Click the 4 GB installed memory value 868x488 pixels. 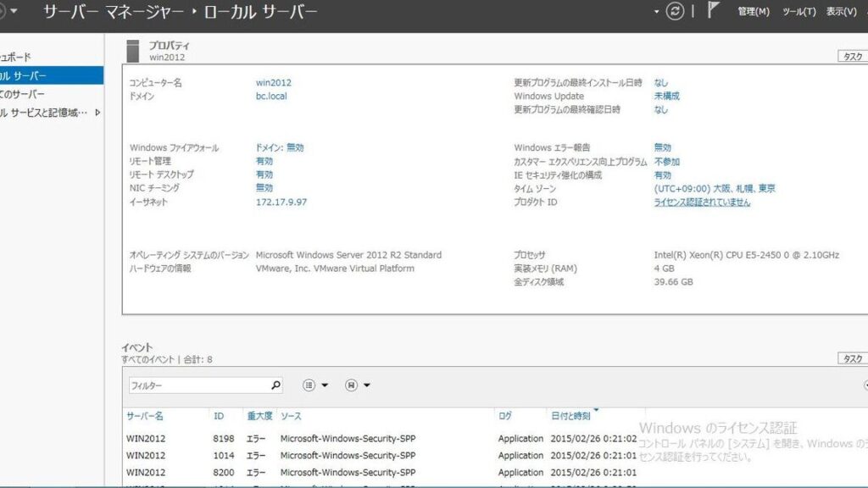tap(665, 269)
